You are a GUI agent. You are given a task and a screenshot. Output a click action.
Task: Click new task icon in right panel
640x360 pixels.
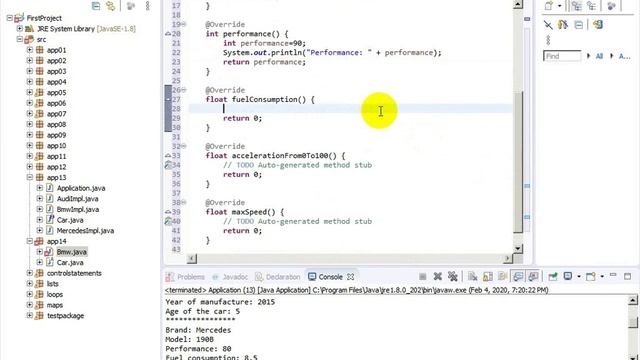coord(549,6)
